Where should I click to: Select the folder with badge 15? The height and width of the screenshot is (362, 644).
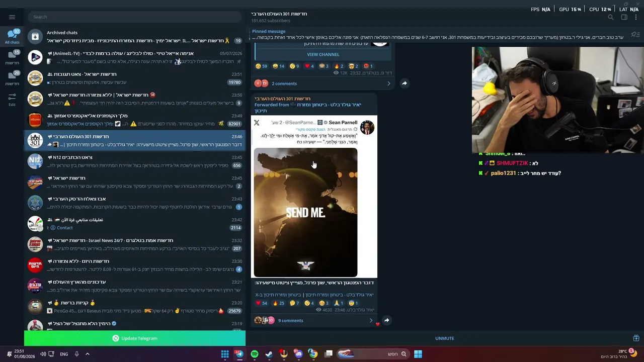12,57
